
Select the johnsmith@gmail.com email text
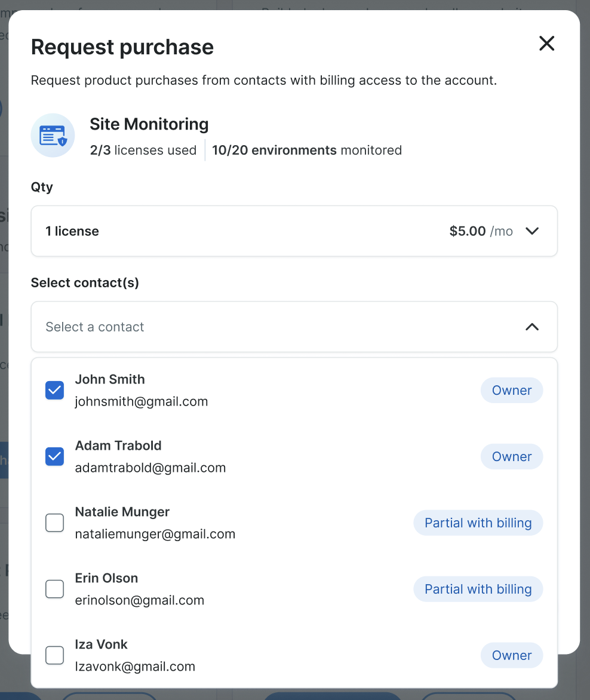(x=142, y=401)
